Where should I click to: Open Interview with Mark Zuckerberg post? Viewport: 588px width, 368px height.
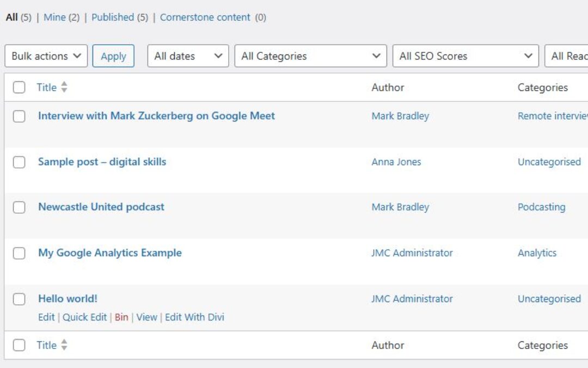pos(156,116)
